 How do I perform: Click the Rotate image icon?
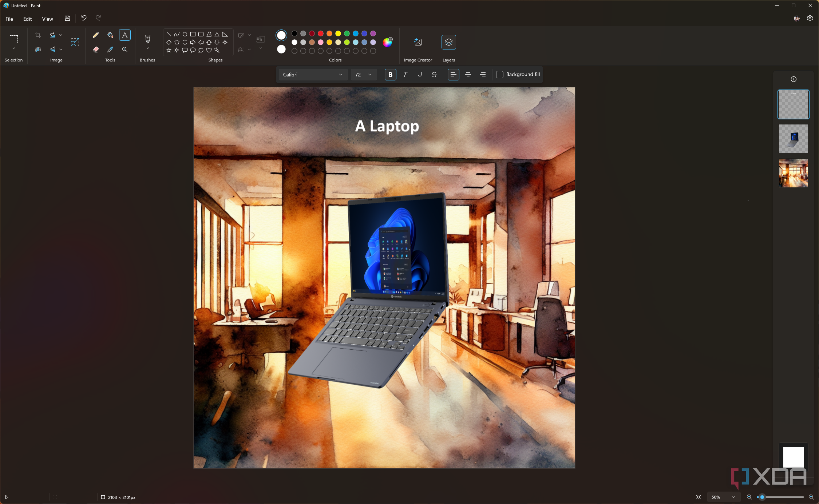[53, 35]
